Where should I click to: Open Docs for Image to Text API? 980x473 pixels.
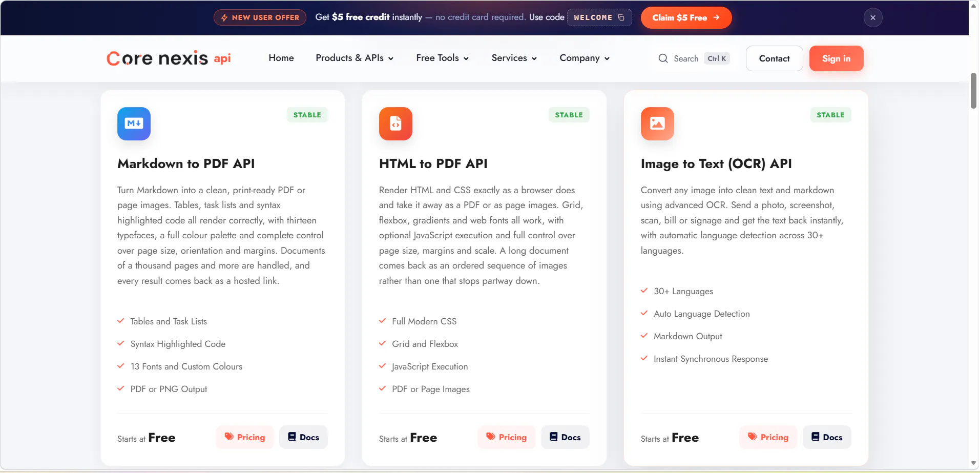point(827,437)
